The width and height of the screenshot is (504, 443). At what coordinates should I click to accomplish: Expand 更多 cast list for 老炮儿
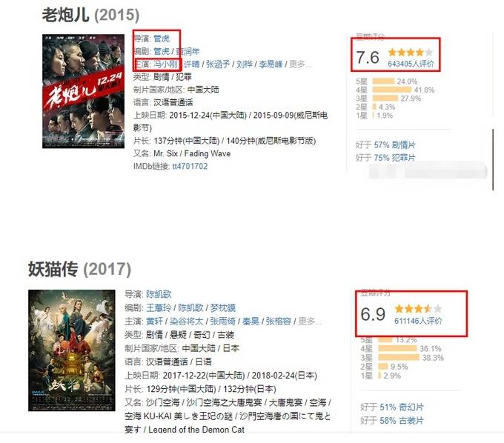(x=300, y=64)
